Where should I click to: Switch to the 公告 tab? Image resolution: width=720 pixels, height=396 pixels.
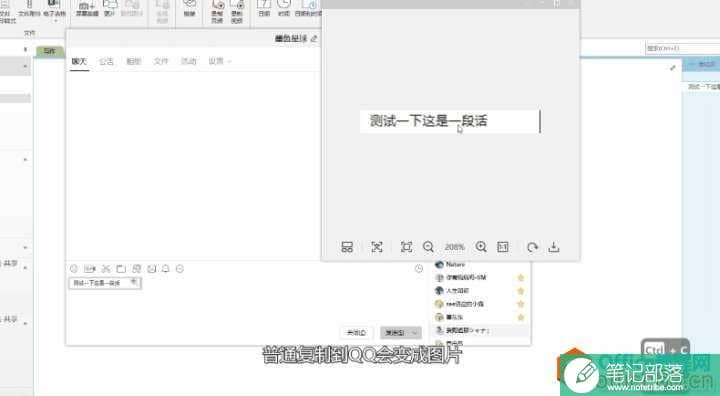tap(106, 61)
